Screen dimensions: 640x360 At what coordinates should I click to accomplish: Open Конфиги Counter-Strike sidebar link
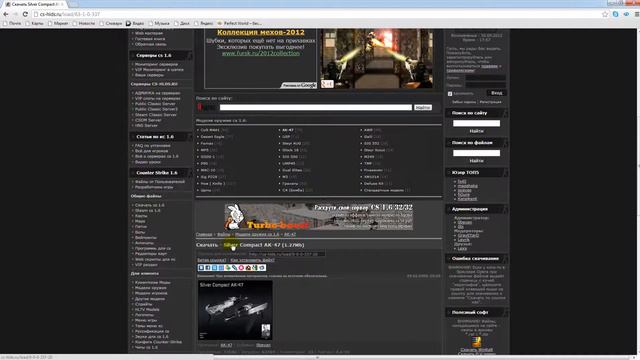(x=158, y=342)
